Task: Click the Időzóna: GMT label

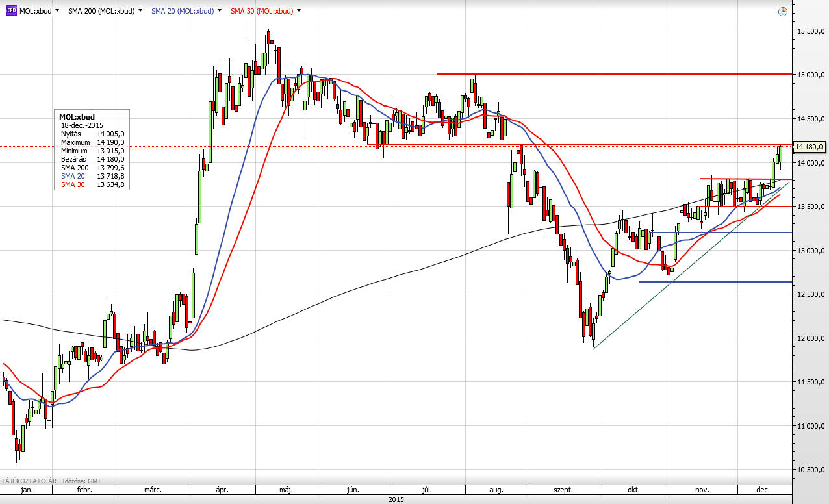Action: click(82, 481)
